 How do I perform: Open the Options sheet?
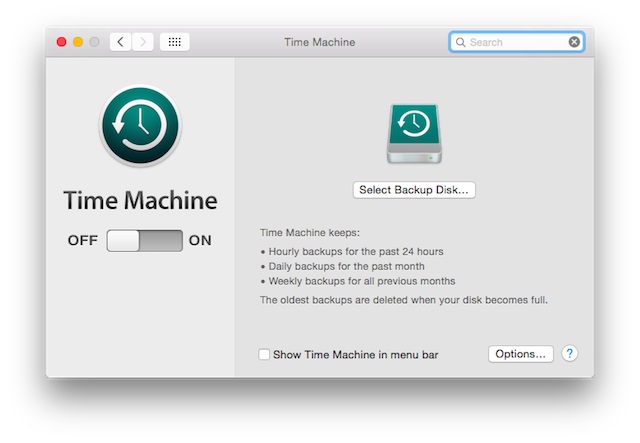point(520,354)
